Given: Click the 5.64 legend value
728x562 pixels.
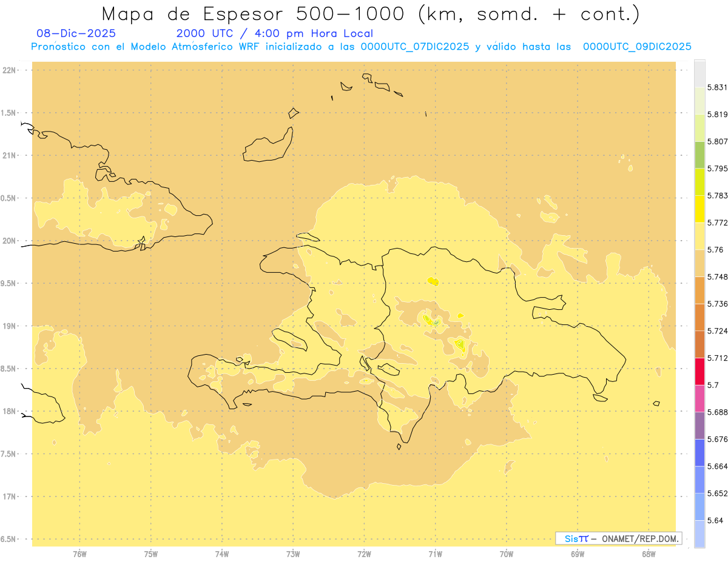Looking at the screenshot, I should [715, 520].
